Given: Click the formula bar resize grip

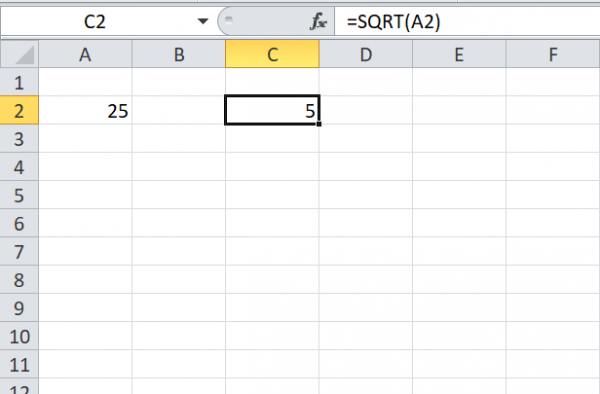Looking at the screenshot, I should [x=228, y=20].
